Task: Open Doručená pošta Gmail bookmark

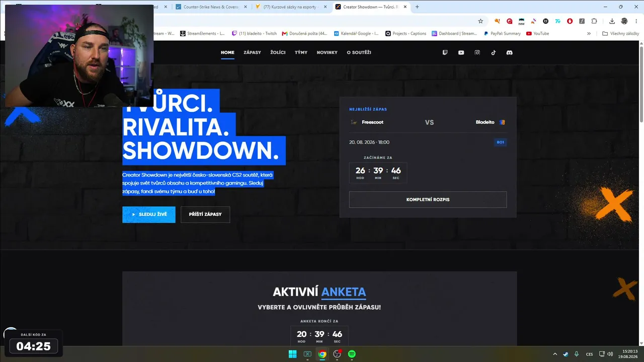Action: (x=304, y=34)
